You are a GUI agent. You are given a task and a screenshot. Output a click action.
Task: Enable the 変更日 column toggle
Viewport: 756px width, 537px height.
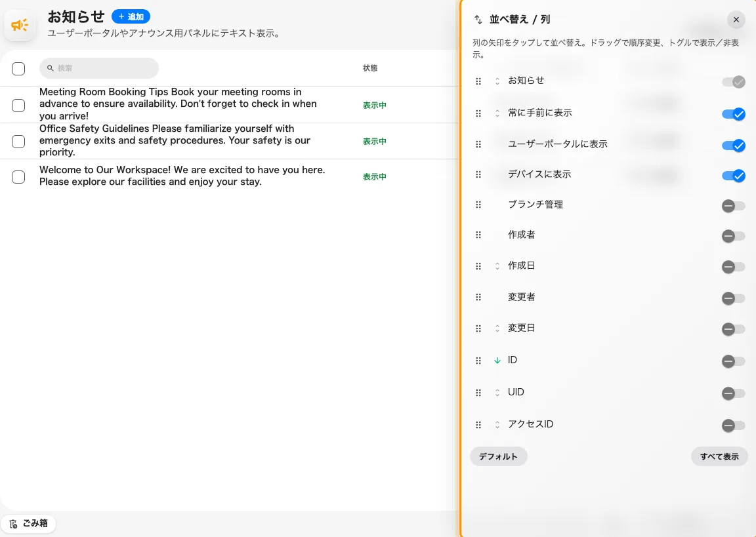click(733, 329)
